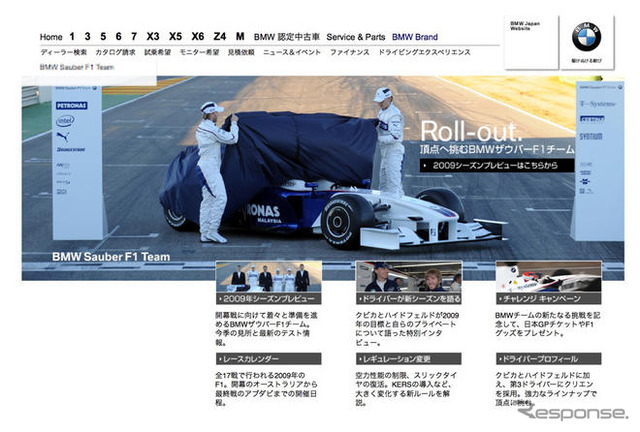The width and height of the screenshot is (640, 432).
Task: Click ディーラー検索 link
Action: point(64,52)
